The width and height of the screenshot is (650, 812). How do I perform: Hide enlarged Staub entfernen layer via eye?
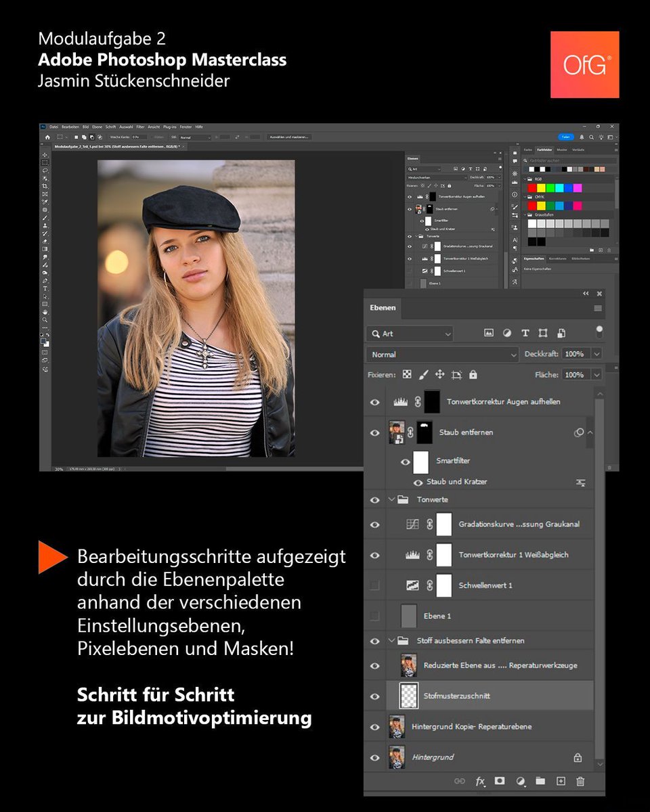click(x=374, y=433)
